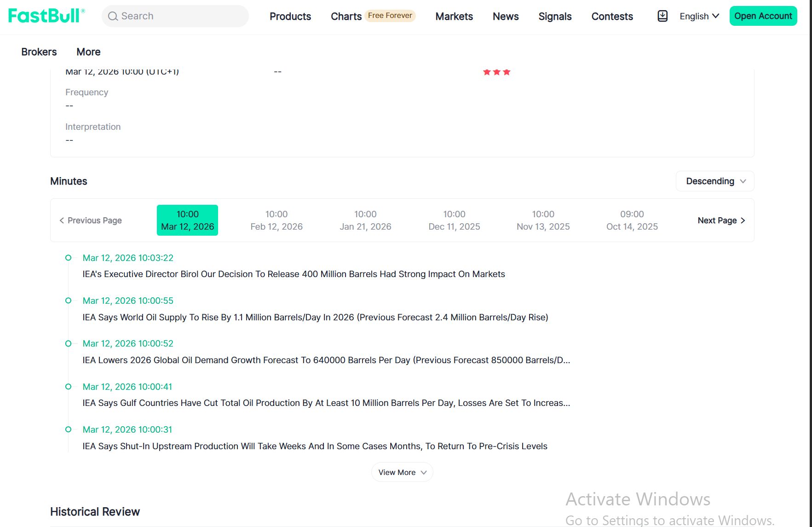Open the Descending sort dropdown

[714, 181]
